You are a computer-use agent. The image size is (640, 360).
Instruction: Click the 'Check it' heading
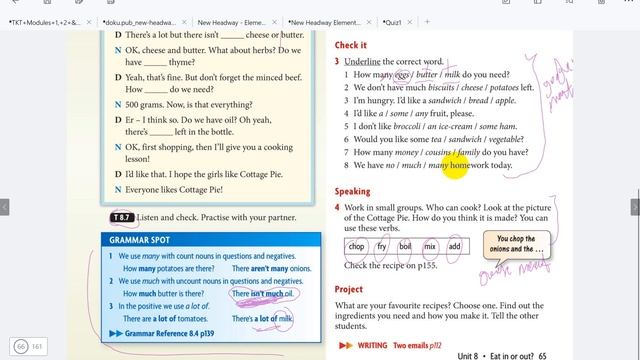351,45
